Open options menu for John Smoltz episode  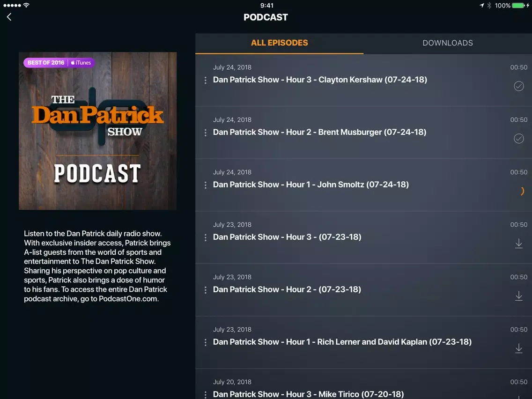(x=205, y=185)
